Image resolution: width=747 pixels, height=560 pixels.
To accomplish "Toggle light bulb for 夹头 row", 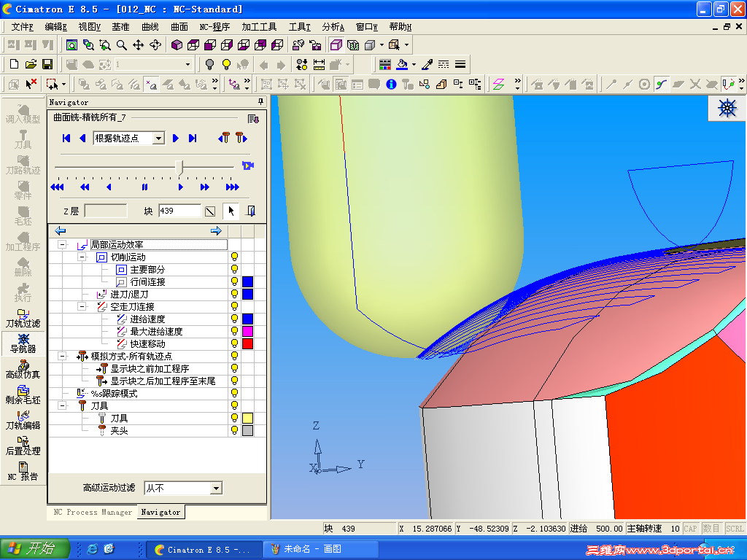I will pos(234,430).
